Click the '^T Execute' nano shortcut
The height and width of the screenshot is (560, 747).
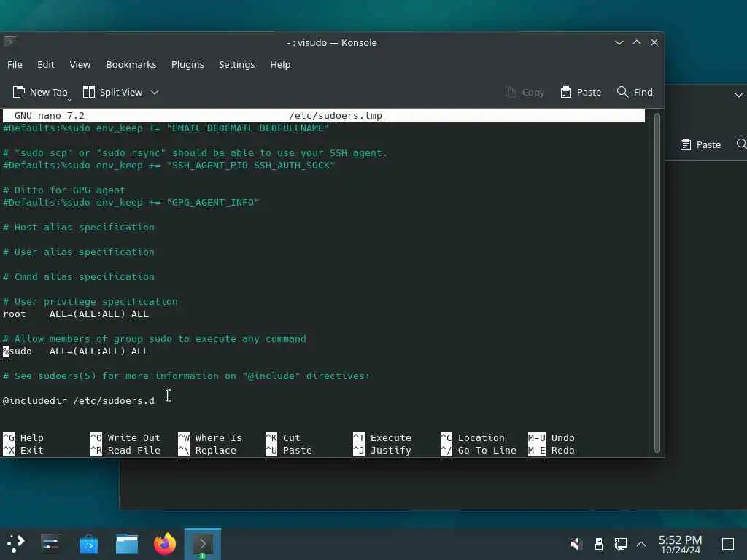tap(382, 438)
